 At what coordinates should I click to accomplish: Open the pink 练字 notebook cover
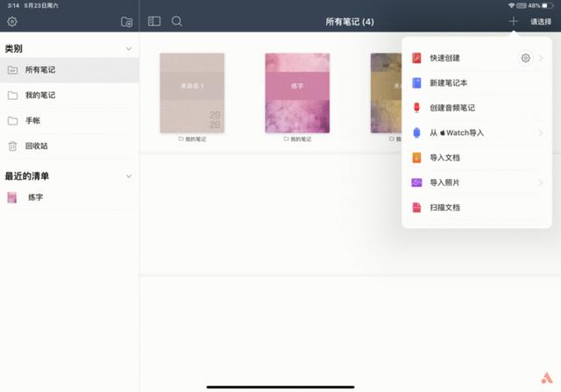[x=297, y=93]
